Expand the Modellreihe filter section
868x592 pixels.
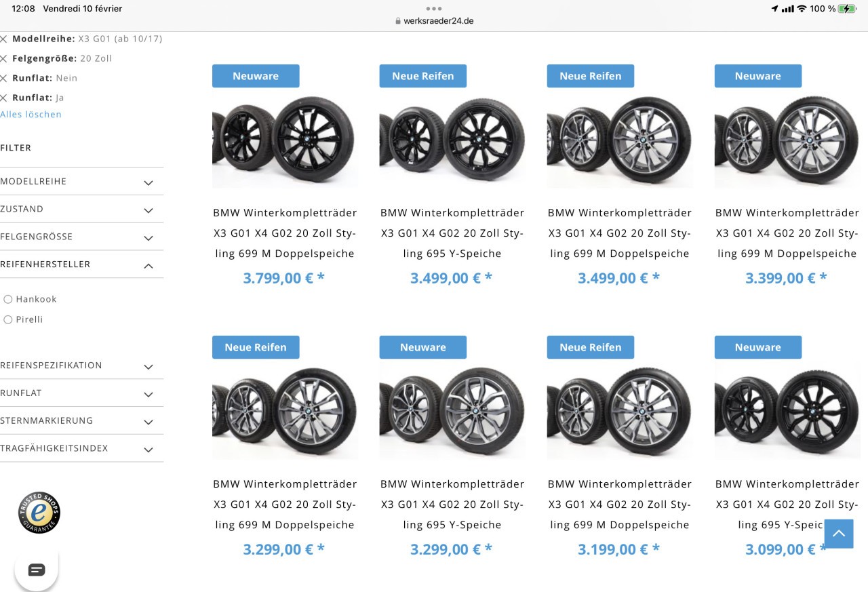pyautogui.click(x=81, y=182)
